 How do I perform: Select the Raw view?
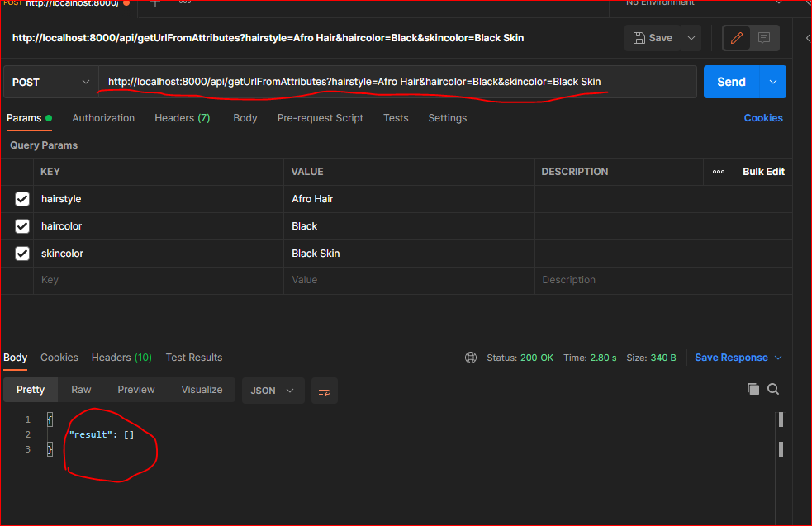tap(81, 390)
